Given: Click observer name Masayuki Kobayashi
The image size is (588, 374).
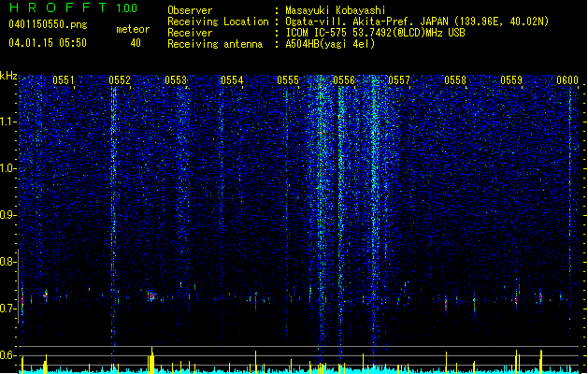Looking at the screenshot, I should (x=336, y=10).
